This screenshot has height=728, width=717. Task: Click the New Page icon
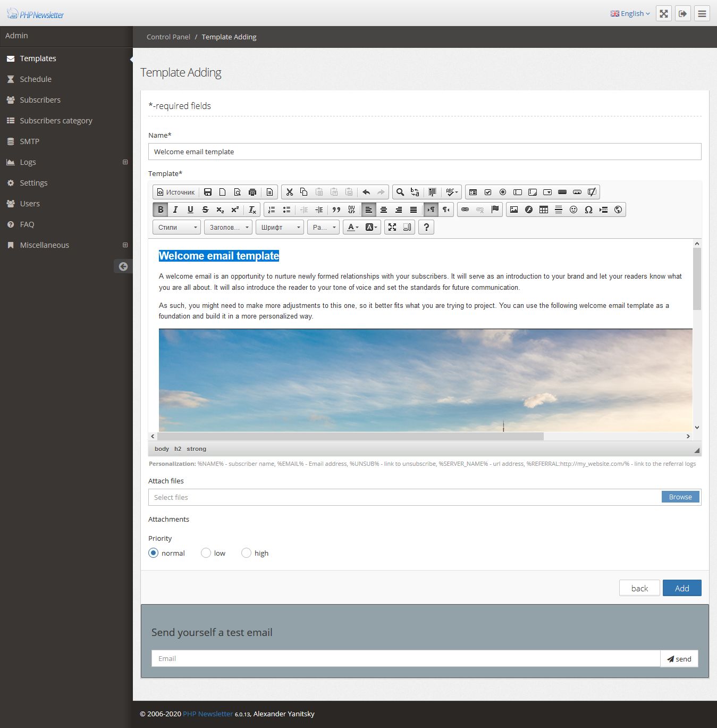tap(223, 192)
